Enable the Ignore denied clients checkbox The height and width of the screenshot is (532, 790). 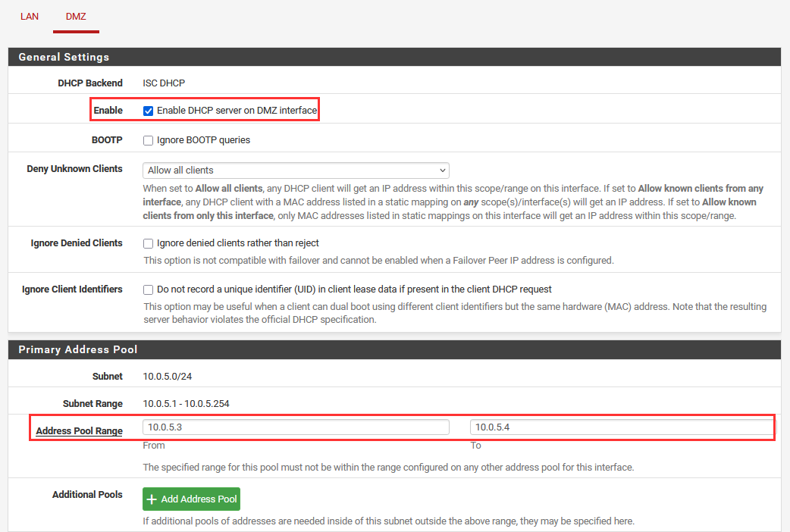149,243
